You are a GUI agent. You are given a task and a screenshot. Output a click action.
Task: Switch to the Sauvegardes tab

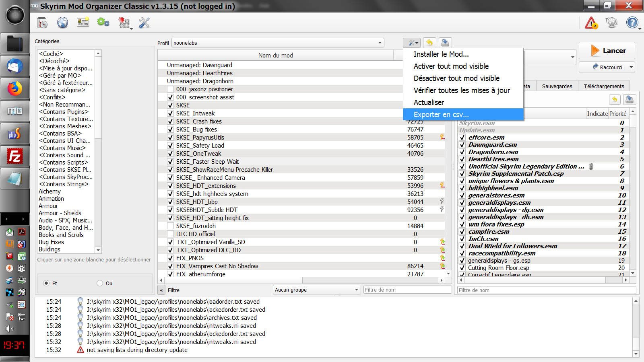[557, 86]
